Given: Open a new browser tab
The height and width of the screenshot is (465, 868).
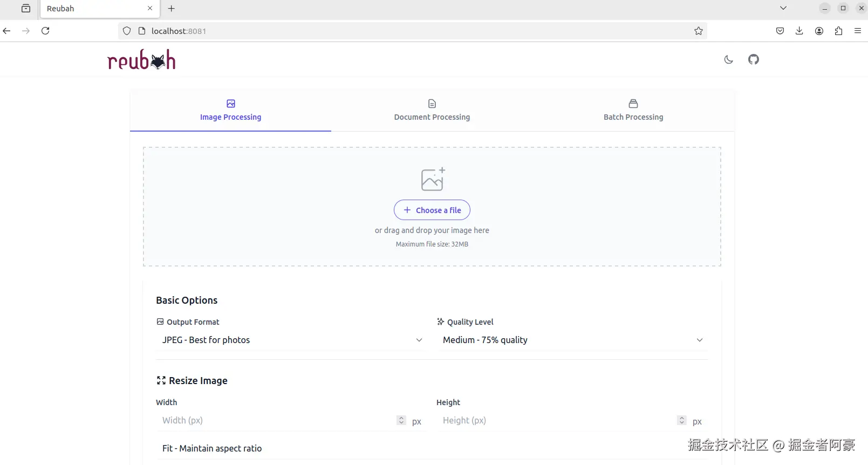Looking at the screenshot, I should tap(172, 9).
